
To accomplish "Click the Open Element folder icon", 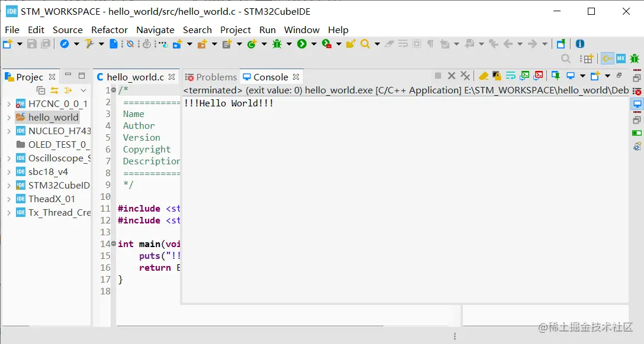I will (350, 44).
